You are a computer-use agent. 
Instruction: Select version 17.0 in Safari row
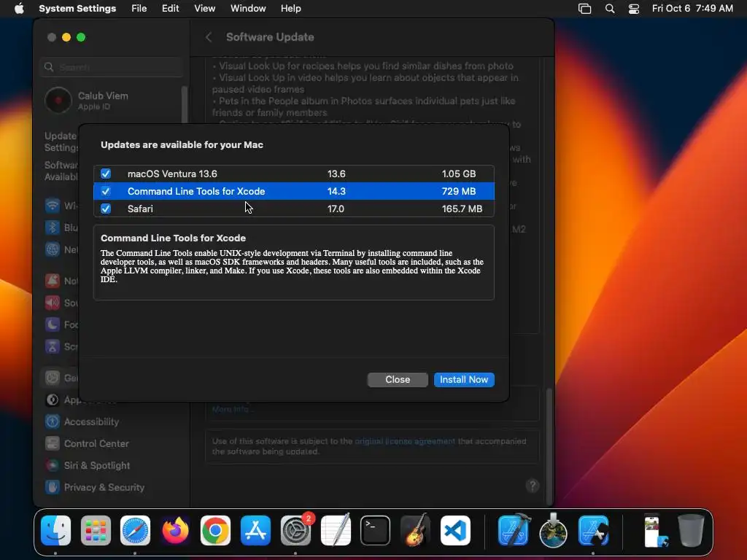point(336,209)
